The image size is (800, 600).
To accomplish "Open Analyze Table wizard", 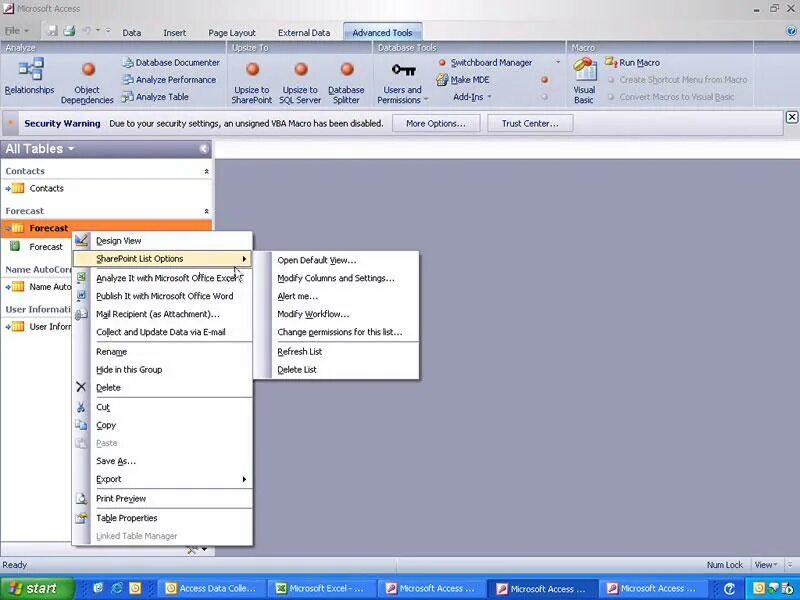I will pos(155,97).
